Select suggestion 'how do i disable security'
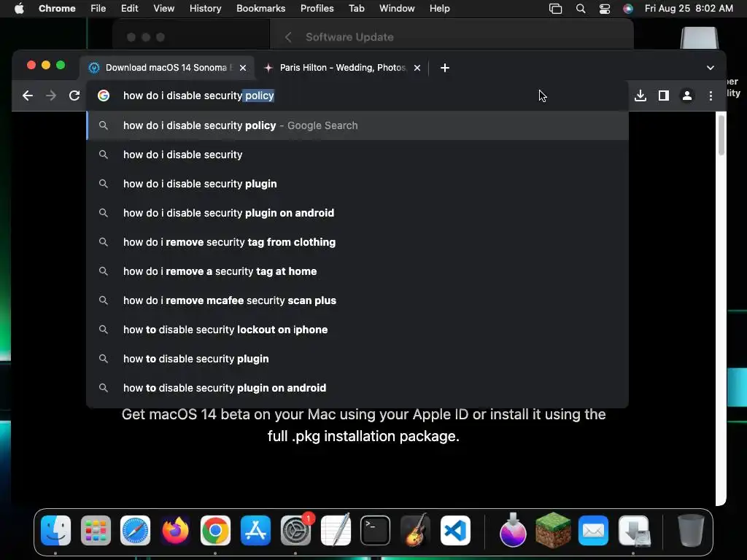This screenshot has width=747, height=560. [x=357, y=155]
